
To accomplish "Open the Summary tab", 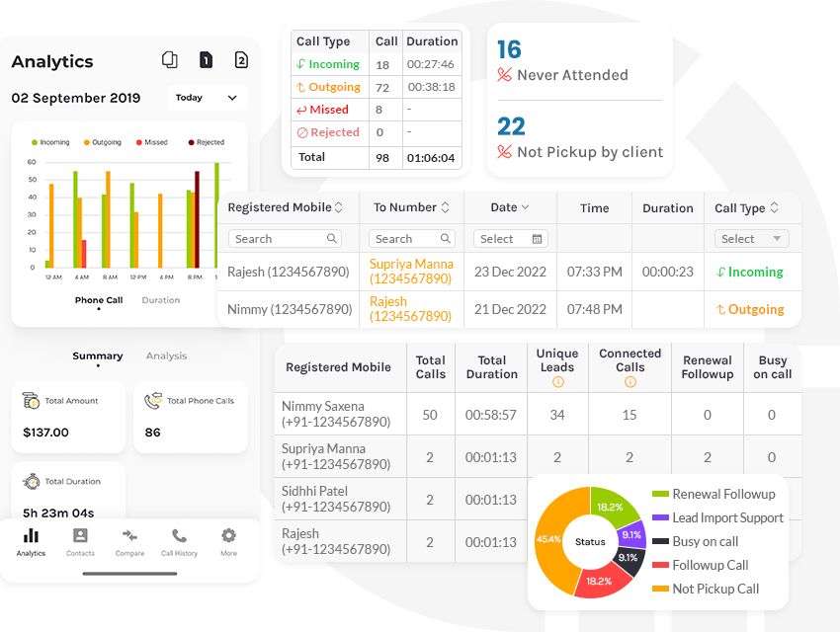I will (97, 355).
